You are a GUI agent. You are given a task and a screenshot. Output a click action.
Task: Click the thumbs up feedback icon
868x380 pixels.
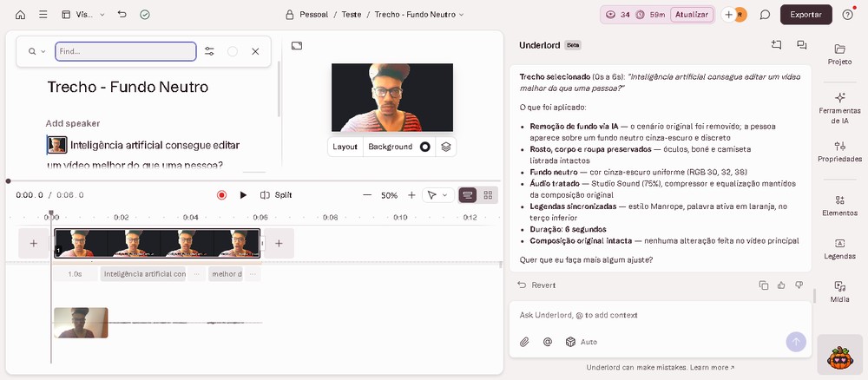(781, 285)
